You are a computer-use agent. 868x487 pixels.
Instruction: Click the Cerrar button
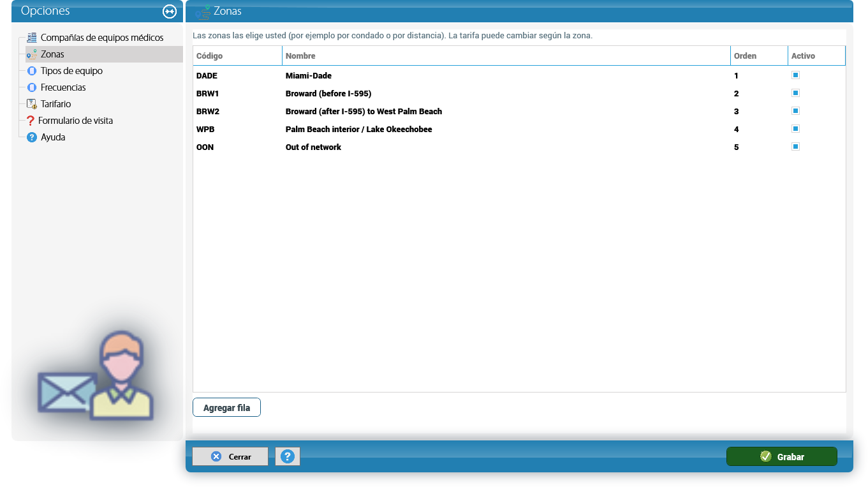(x=230, y=456)
